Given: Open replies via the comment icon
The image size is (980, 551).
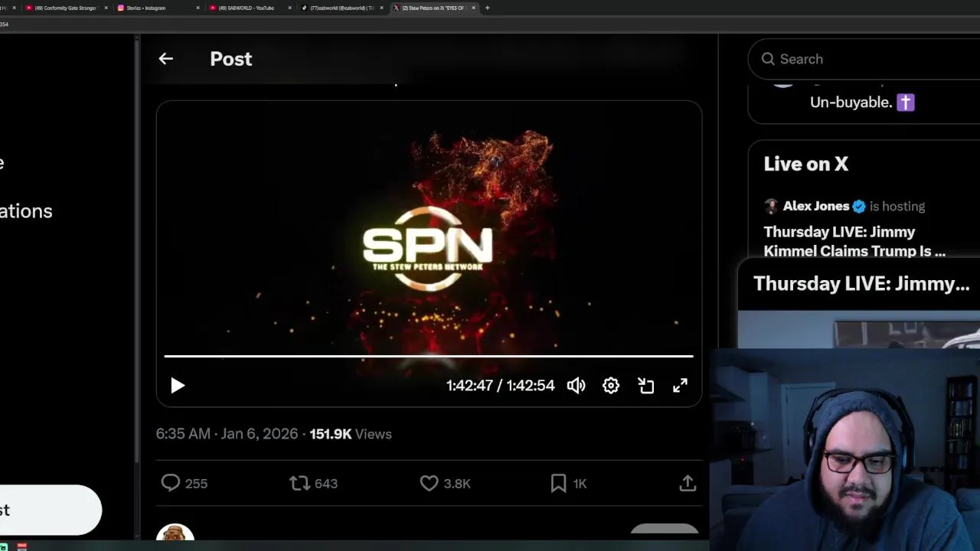Looking at the screenshot, I should point(170,483).
